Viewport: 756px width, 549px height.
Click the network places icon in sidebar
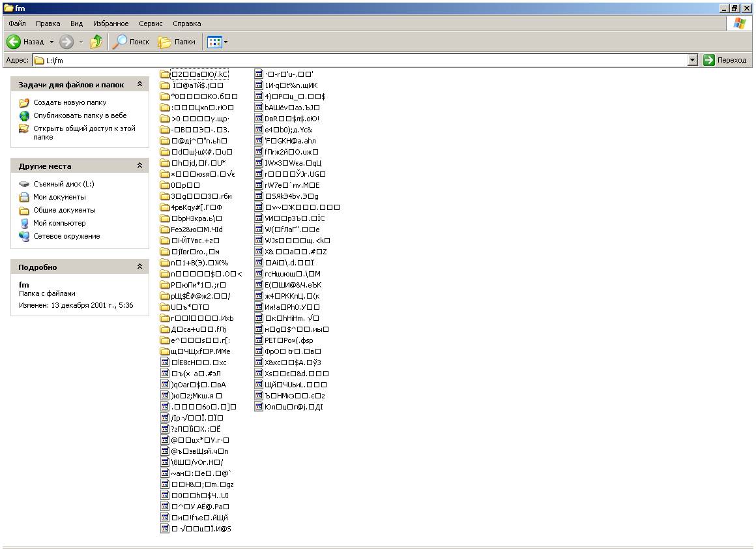(x=24, y=237)
